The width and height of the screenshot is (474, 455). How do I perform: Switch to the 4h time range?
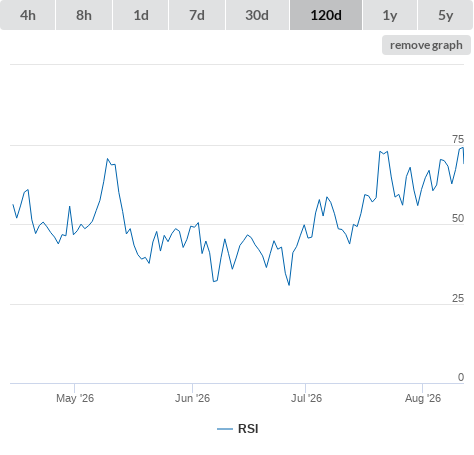(28, 15)
